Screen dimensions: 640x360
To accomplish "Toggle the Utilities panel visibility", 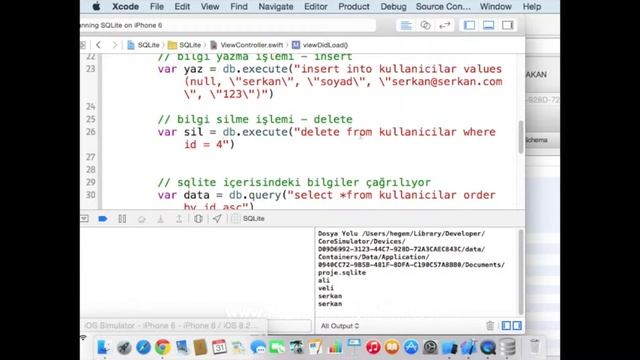I will [x=508, y=25].
